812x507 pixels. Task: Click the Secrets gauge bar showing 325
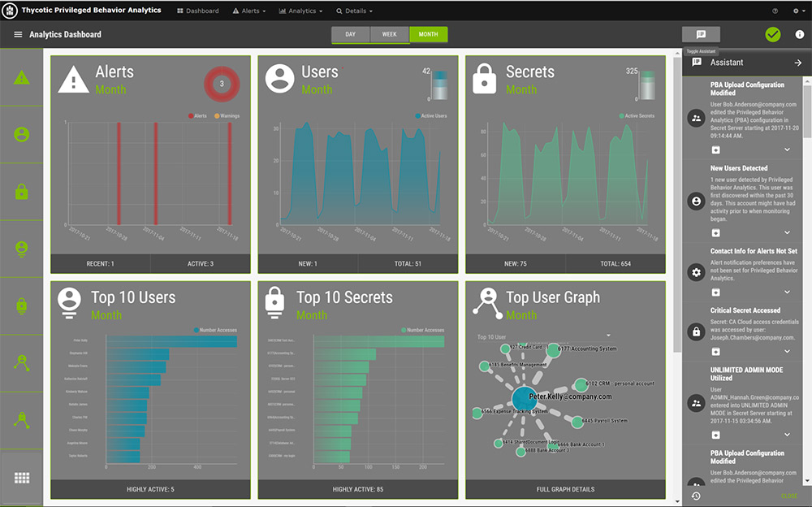[647, 85]
